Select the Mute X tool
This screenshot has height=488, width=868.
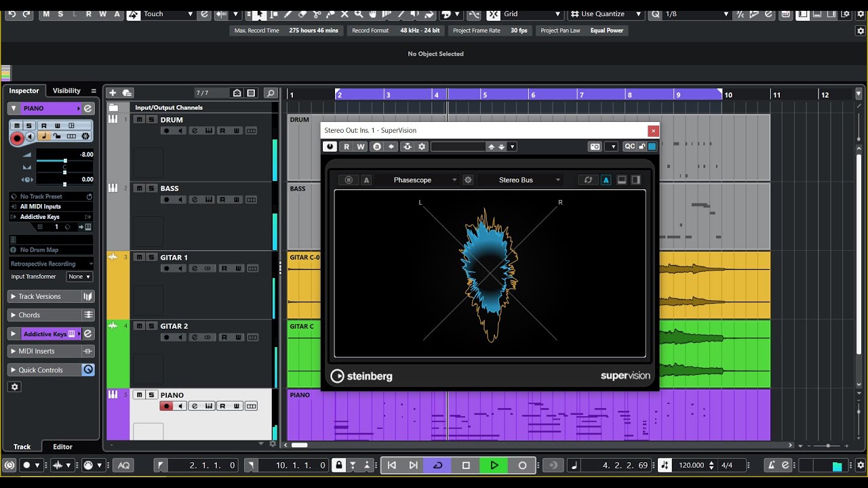pos(344,14)
